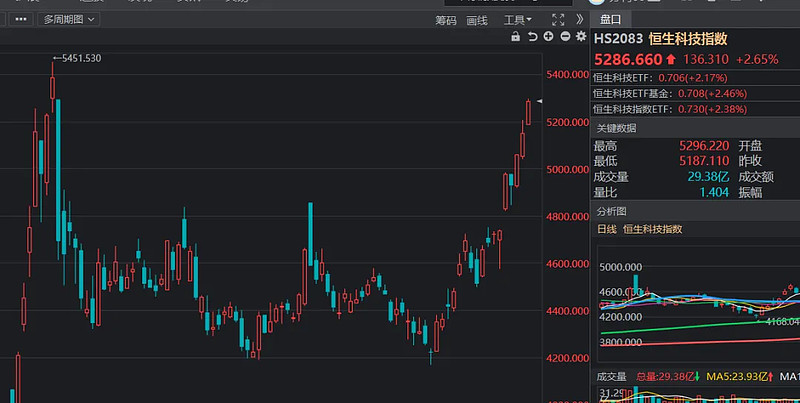Click the 最低 value 5187.110
Screen dimensions: 800x403
704,161
